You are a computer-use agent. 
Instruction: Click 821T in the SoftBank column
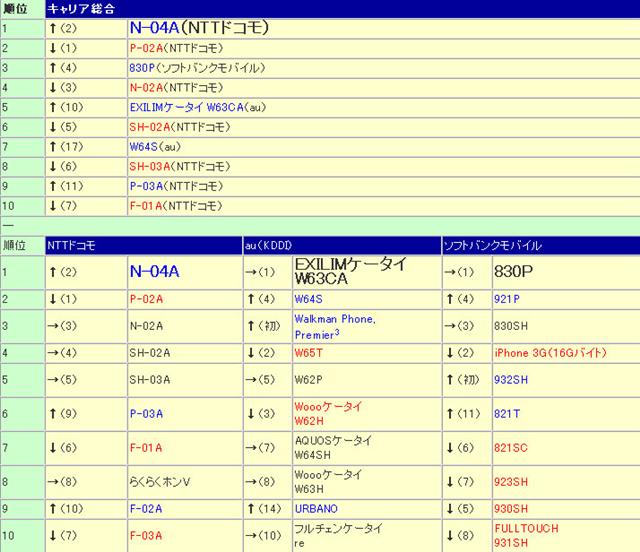point(507,414)
